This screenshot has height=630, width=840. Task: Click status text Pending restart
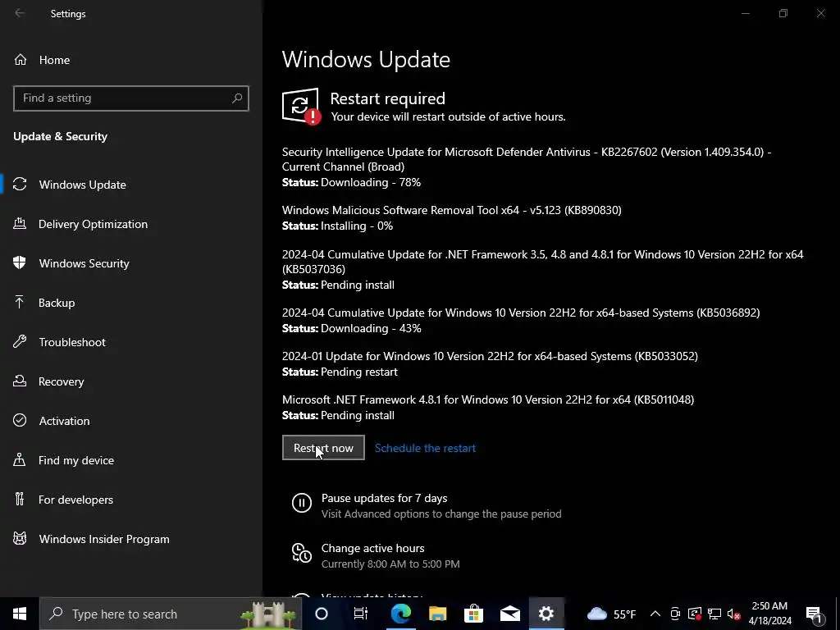click(x=359, y=372)
